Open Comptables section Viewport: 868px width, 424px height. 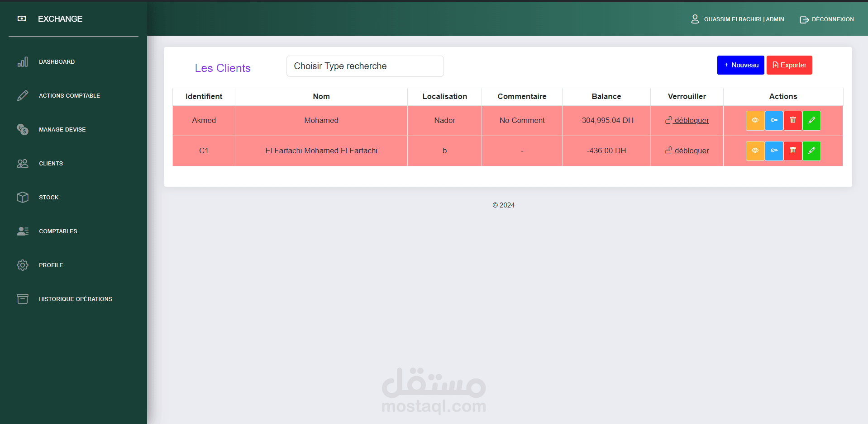pyautogui.click(x=58, y=231)
